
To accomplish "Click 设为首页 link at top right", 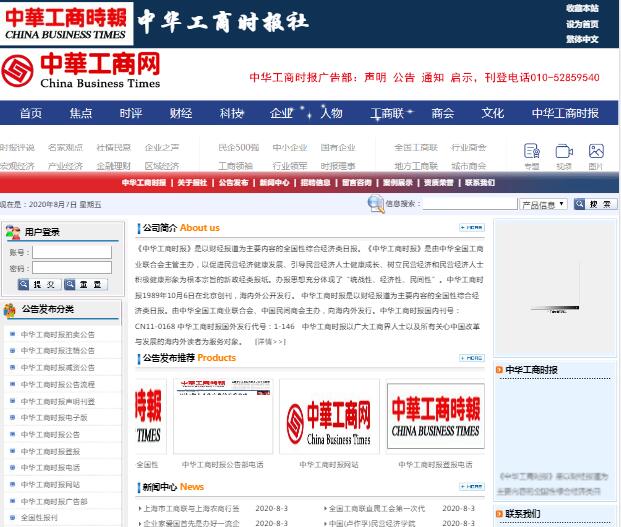I will pyautogui.click(x=582, y=24).
